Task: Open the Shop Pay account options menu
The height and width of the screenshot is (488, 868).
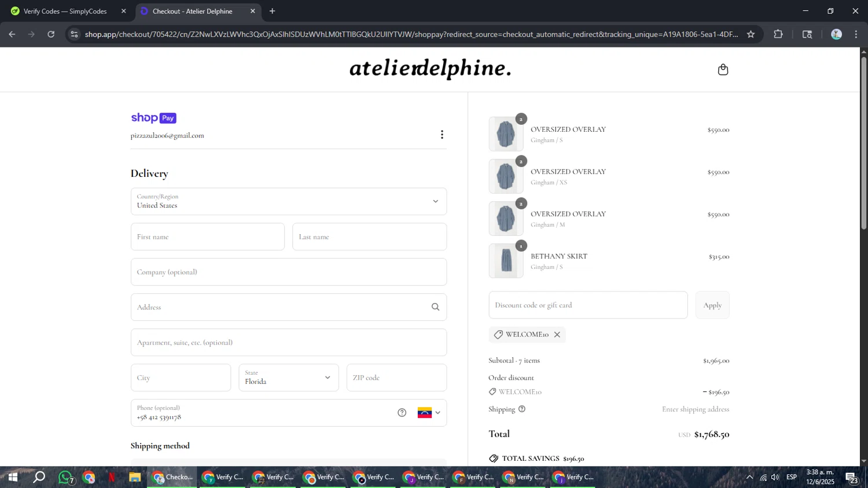Action: tap(442, 135)
